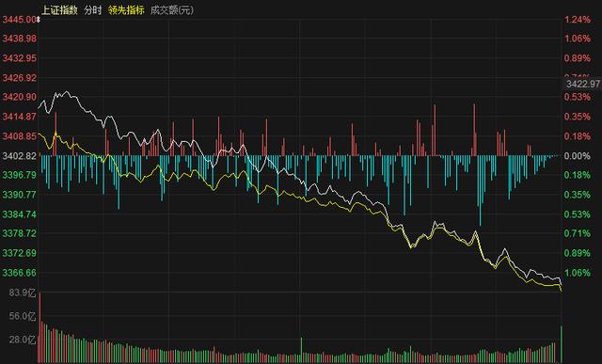
Task: Click the 0.00% percentage label
Action: click(x=578, y=156)
